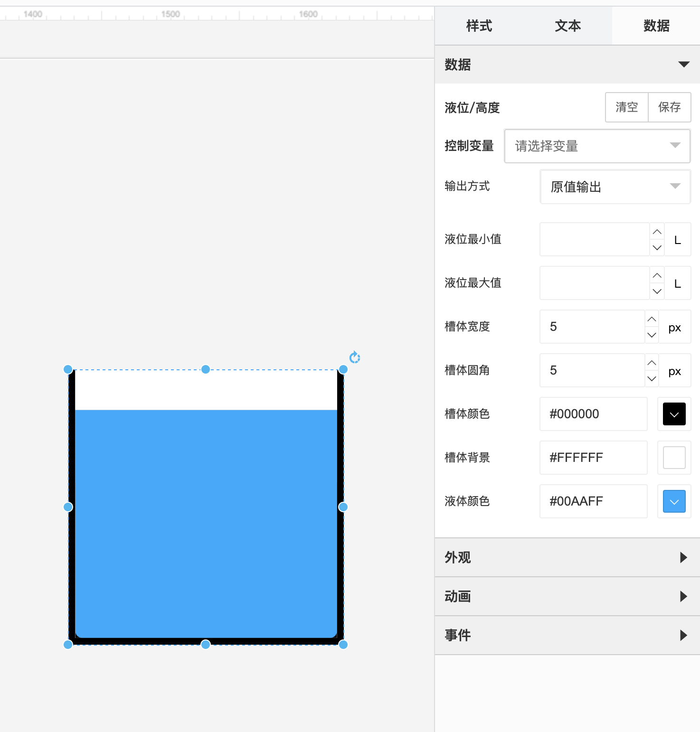This screenshot has height=732, width=700.
Task: Click the rotate handle of the tank
Action: tap(355, 357)
